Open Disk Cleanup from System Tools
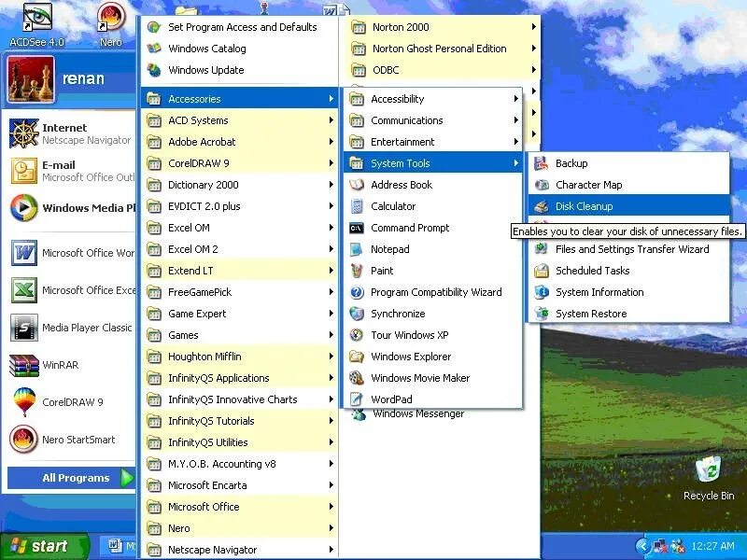This screenshot has height=560, width=747. pyautogui.click(x=628, y=206)
